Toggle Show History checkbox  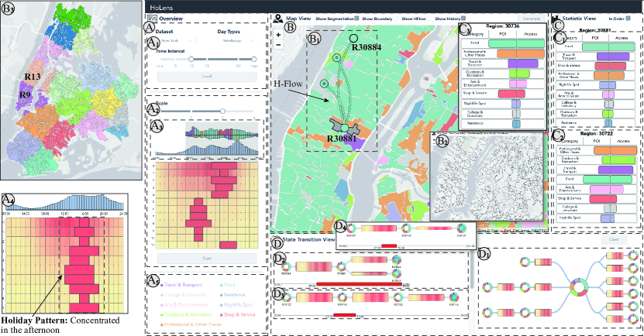463,19
